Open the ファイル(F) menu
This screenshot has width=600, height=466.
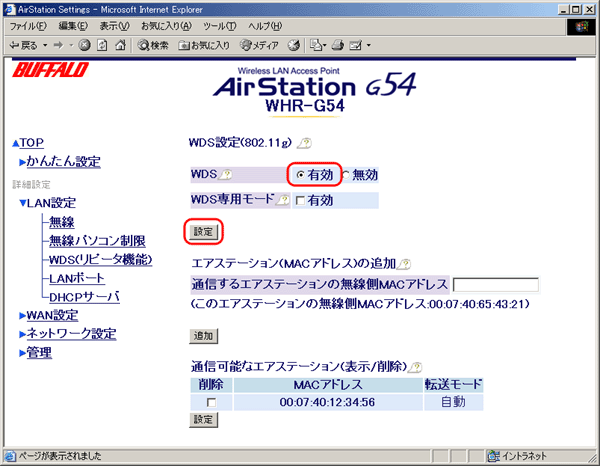point(28,26)
